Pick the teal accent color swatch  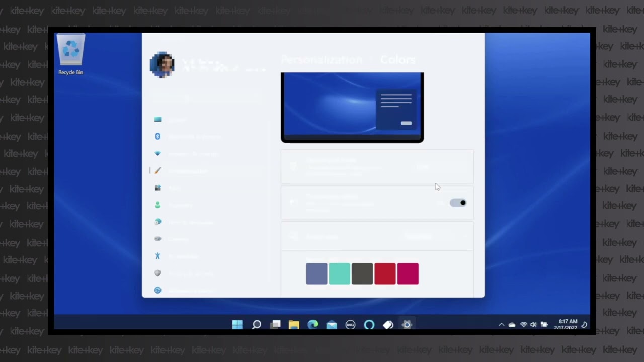coord(340,274)
